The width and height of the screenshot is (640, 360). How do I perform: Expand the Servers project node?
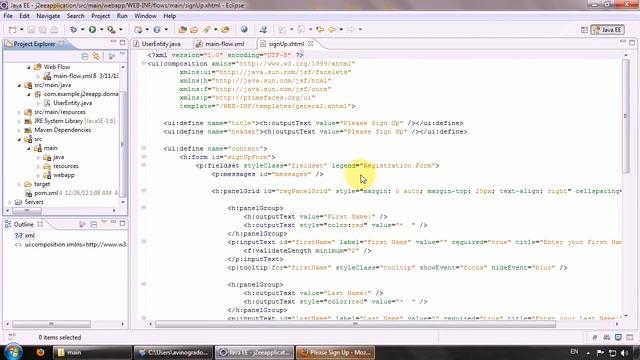click(10, 202)
